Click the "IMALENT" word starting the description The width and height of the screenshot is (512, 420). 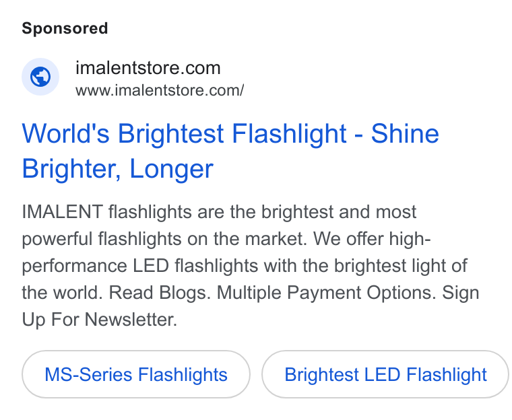pyautogui.click(x=63, y=212)
